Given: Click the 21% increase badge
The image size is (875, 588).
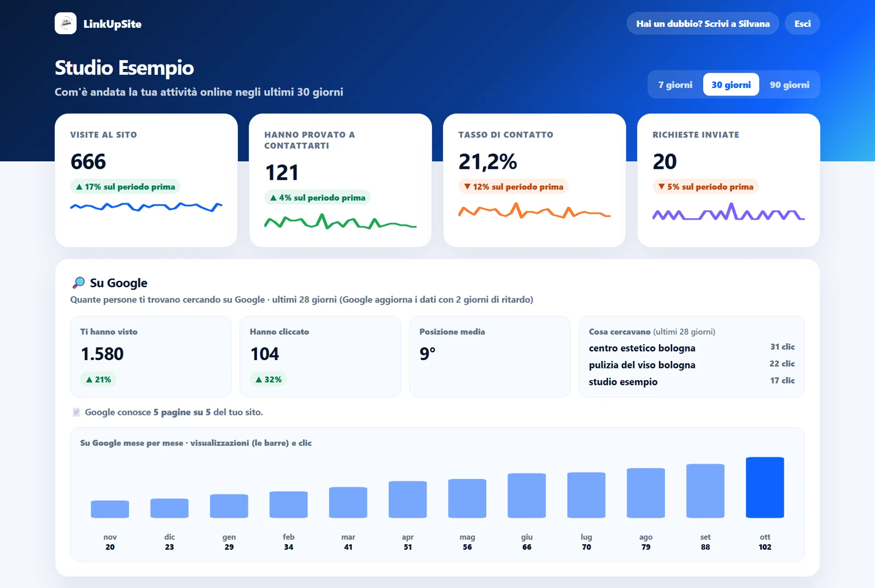Looking at the screenshot, I should click(x=98, y=379).
